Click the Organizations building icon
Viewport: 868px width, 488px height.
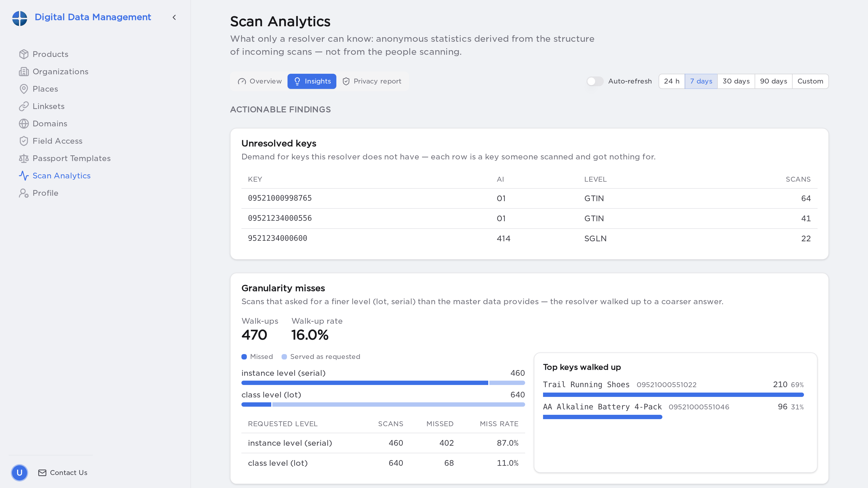tap(24, 71)
